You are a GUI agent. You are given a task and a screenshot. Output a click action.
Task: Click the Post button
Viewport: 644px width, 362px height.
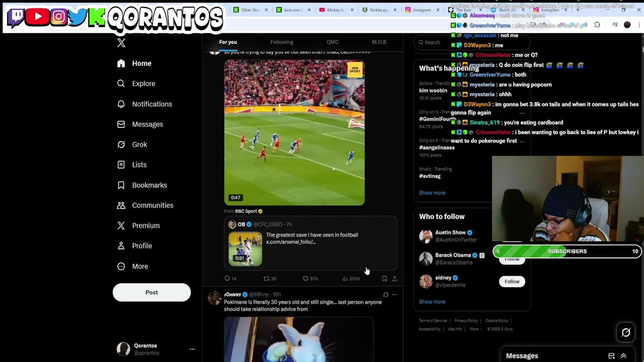(151, 293)
